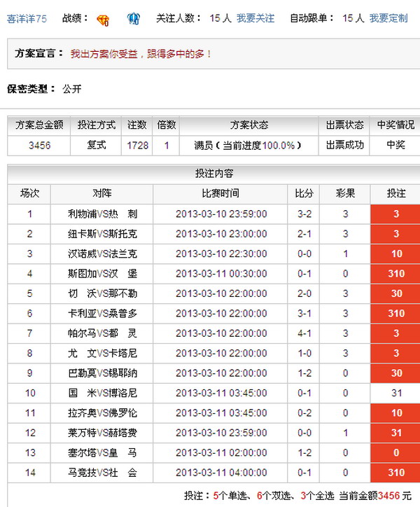The image size is (420, 507).
Task: Open user profile 喜洋洋75
Action: [x=27, y=18]
